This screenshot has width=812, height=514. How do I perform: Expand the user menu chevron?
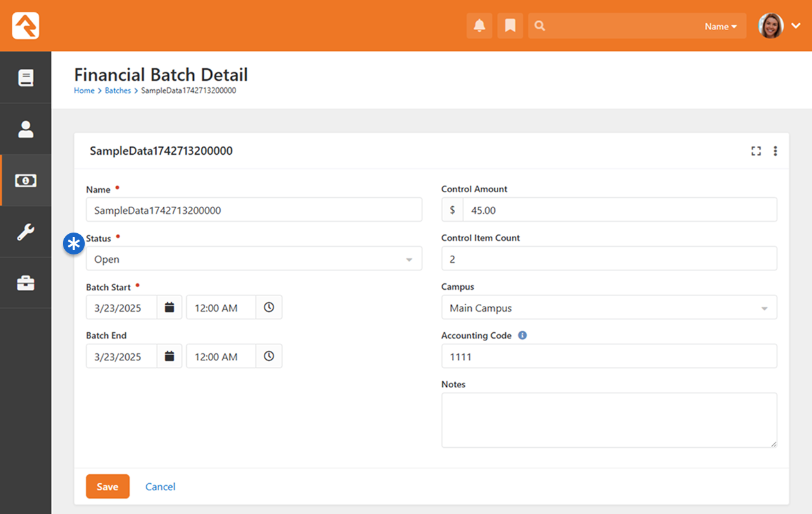tap(796, 26)
